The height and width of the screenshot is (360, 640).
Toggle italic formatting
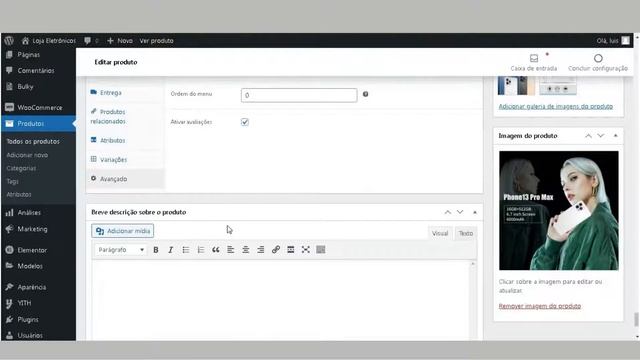[171, 250]
